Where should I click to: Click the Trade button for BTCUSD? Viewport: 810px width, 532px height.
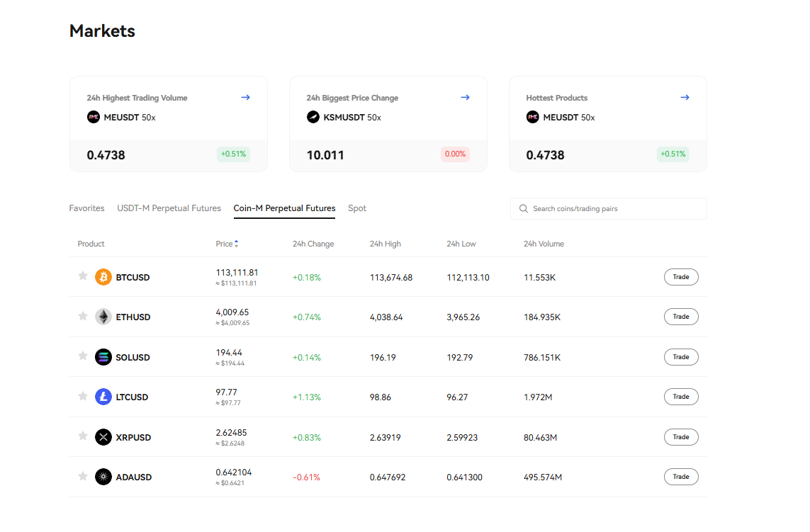(x=680, y=277)
